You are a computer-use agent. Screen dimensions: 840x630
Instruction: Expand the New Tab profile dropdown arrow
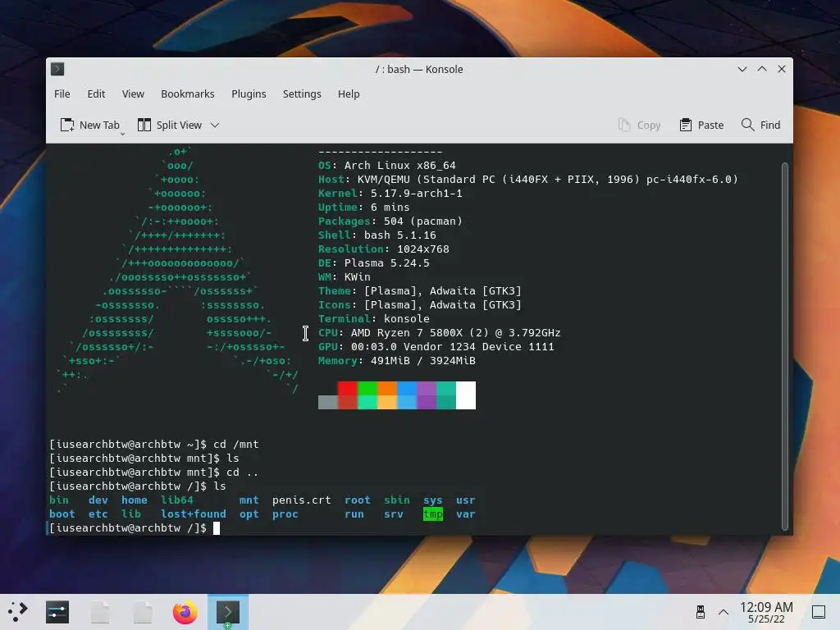(123, 134)
